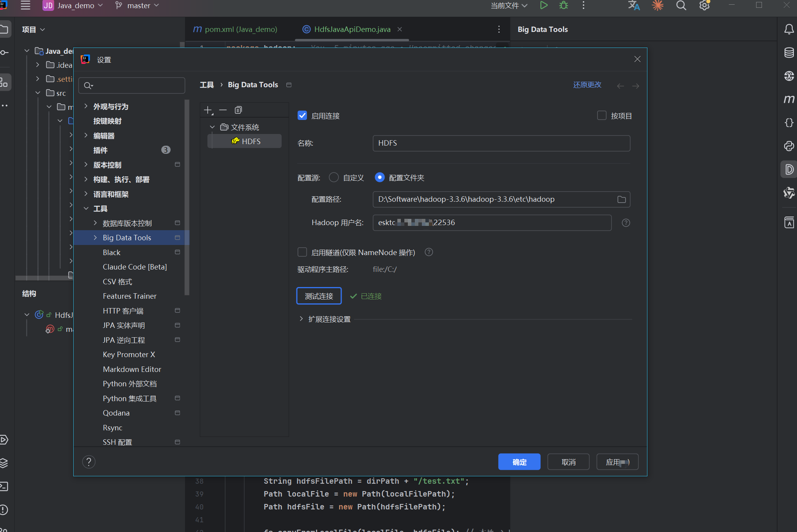Open the master branch dropdown
The width and height of the screenshot is (797, 532).
tap(138, 5)
